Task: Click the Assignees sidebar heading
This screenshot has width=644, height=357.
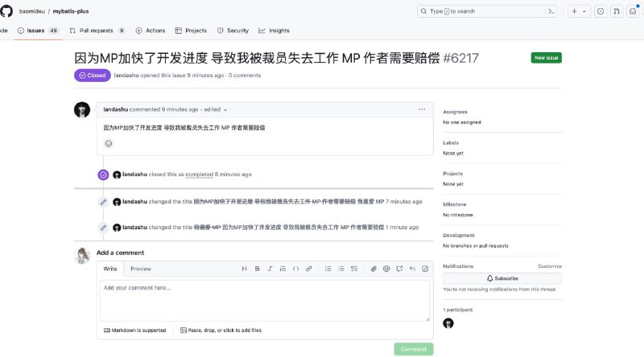Action: 455,112
